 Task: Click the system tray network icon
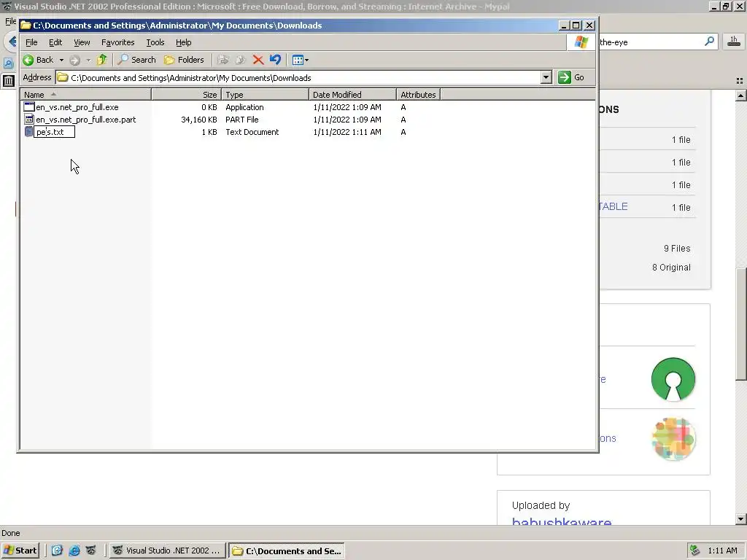pos(694,551)
